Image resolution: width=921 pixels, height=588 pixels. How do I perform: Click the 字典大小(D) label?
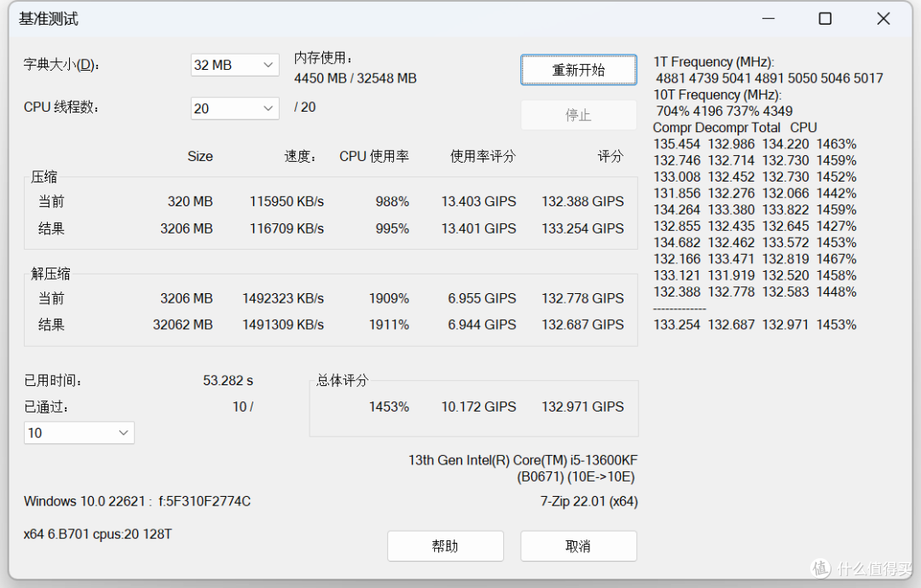click(x=61, y=65)
